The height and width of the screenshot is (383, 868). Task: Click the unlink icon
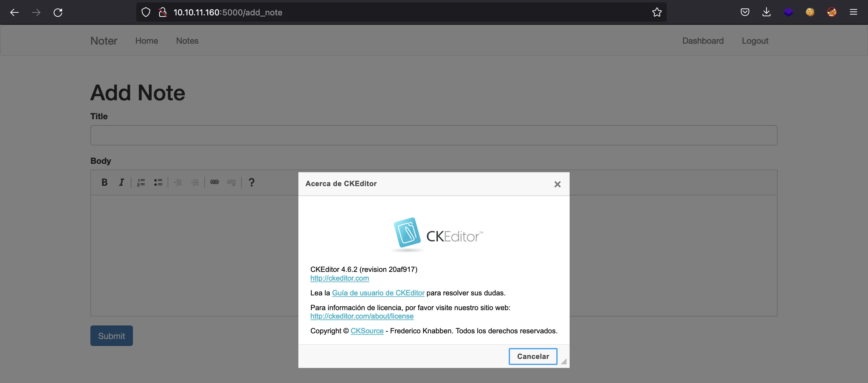[x=231, y=182]
